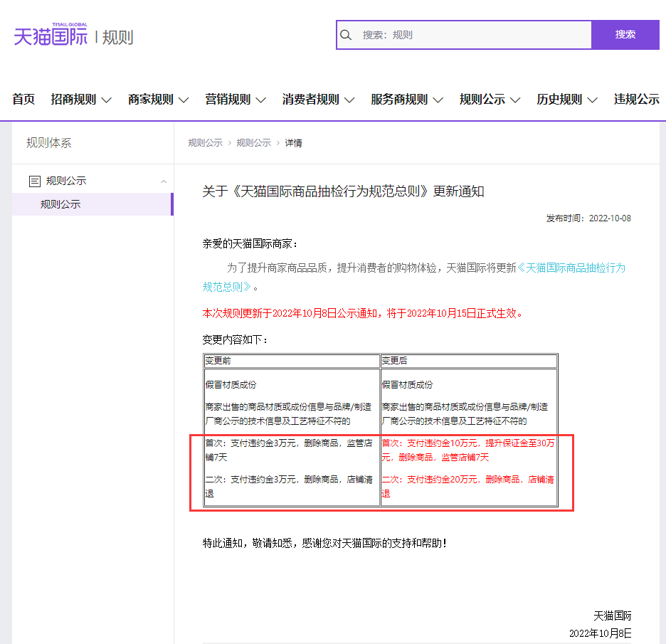Open the 营销规则 menu
Image resolution: width=666 pixels, height=644 pixels.
coord(236,100)
